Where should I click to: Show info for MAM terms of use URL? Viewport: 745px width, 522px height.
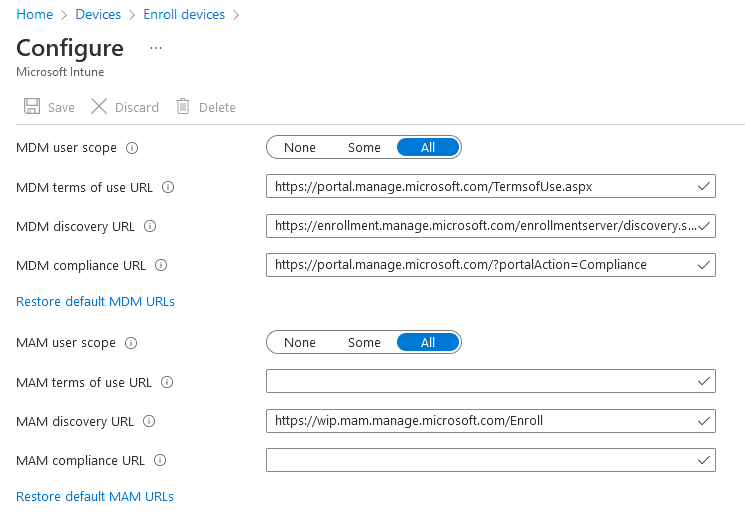167,382
